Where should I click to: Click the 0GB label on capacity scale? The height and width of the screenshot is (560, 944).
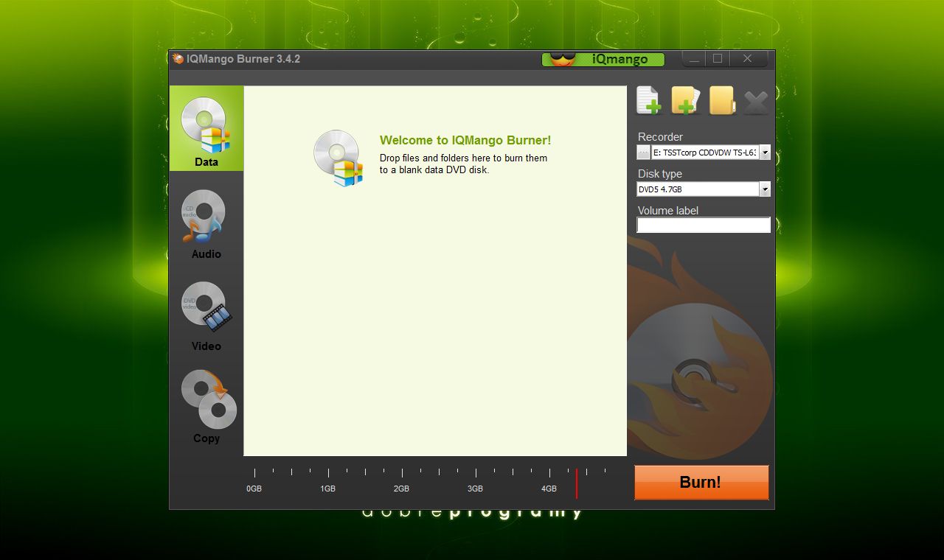click(x=254, y=489)
